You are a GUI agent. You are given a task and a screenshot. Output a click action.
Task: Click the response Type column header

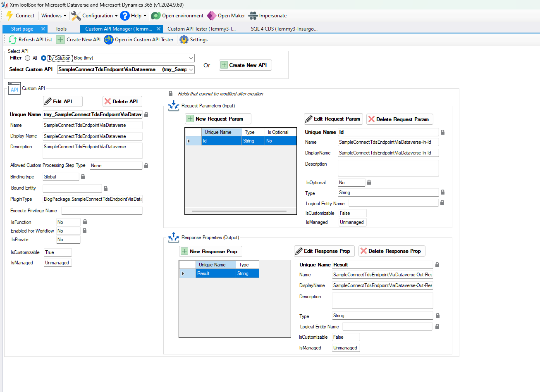pyautogui.click(x=247, y=265)
